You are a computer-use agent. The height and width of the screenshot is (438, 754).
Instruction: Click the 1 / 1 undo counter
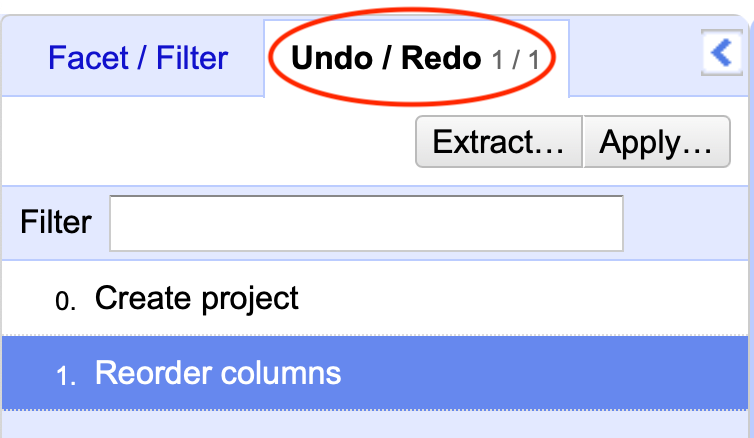[x=515, y=59]
